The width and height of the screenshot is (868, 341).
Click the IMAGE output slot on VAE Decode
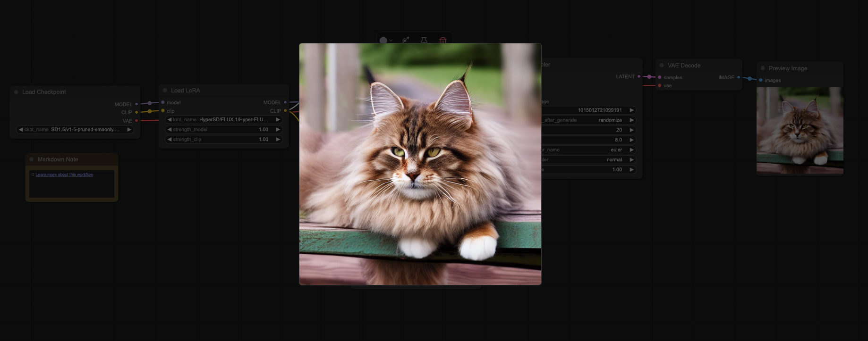(x=739, y=77)
